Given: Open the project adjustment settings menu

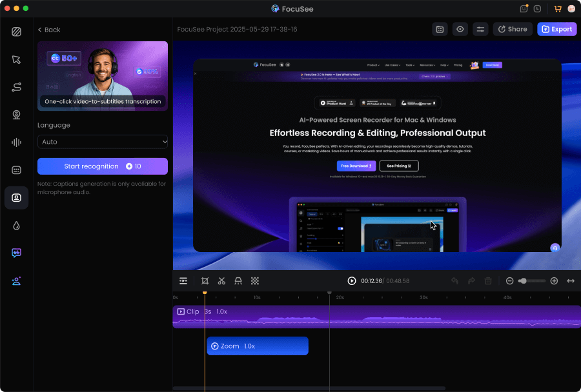Looking at the screenshot, I should (x=480, y=29).
